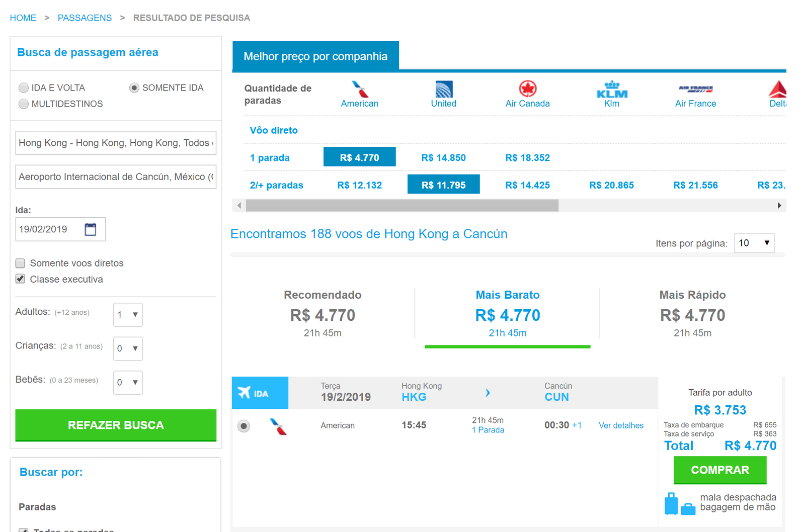The image size is (805, 532).
Task: Open the Adultos count dropdown
Action: [128, 315]
